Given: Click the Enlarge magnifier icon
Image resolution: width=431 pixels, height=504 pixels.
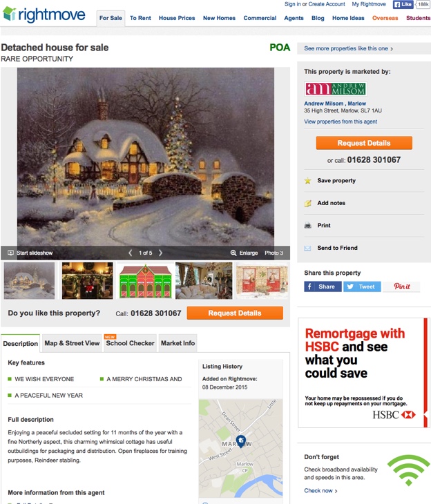Looking at the screenshot, I should [233, 253].
